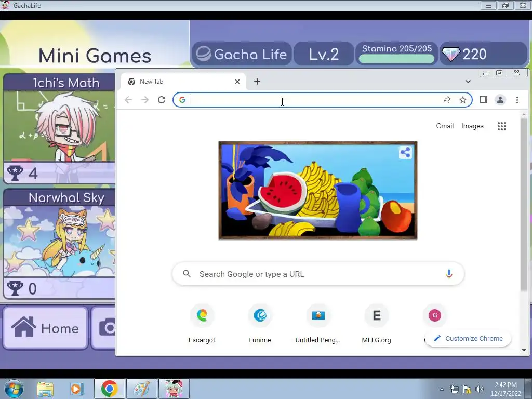Go back in Chrome history
532x399 pixels.
pyautogui.click(x=128, y=100)
